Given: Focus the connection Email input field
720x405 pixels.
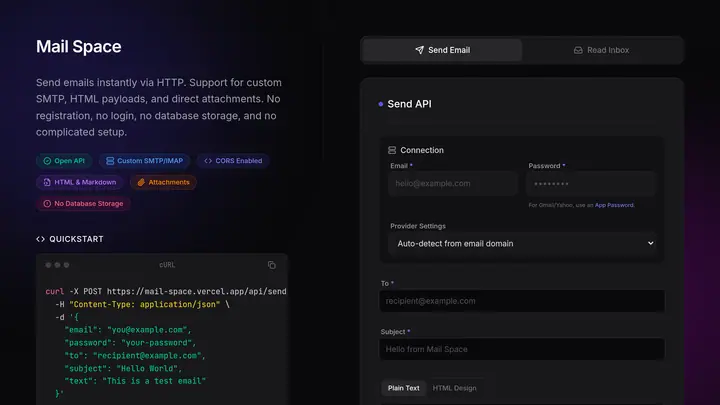Looking at the screenshot, I should 453,183.
